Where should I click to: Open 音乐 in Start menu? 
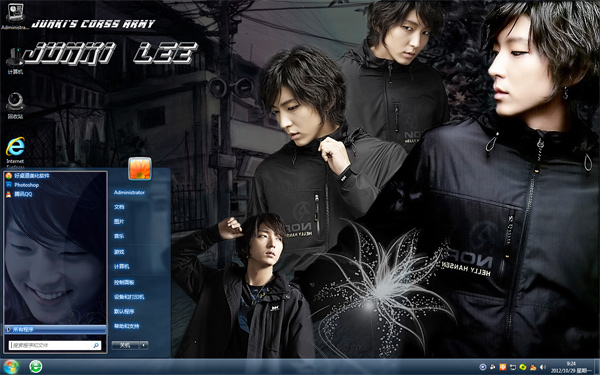(119, 236)
